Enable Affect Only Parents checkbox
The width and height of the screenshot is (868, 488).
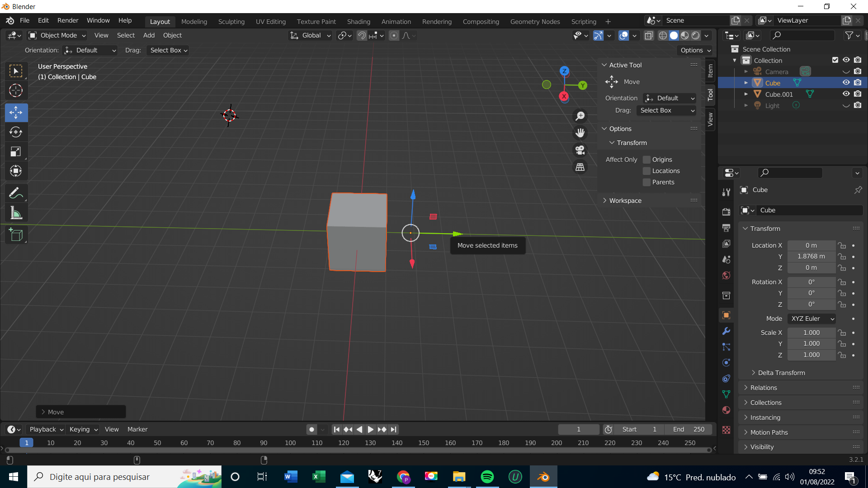click(x=646, y=182)
